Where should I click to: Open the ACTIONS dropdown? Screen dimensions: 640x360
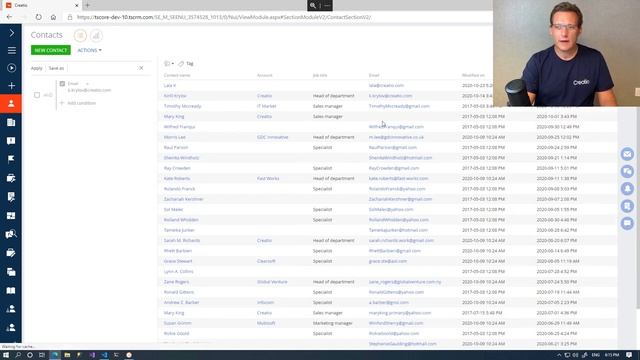89,50
